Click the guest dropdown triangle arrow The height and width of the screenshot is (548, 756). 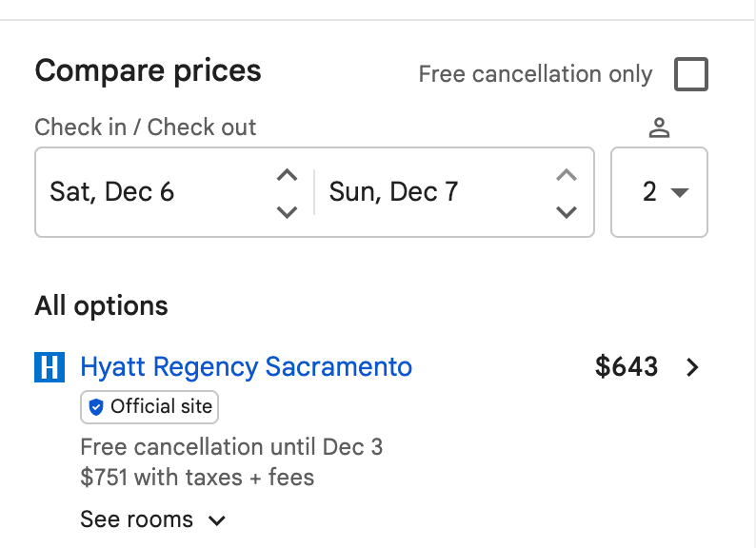tap(679, 193)
